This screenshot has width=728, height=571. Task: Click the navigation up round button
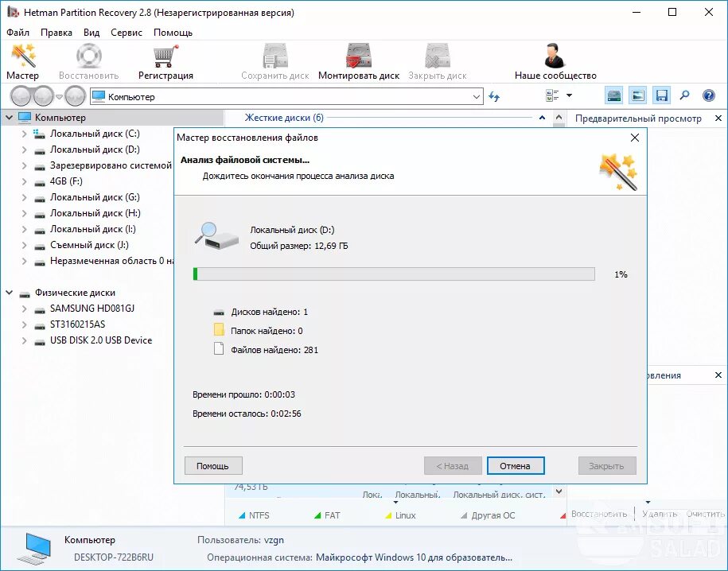pos(75,96)
